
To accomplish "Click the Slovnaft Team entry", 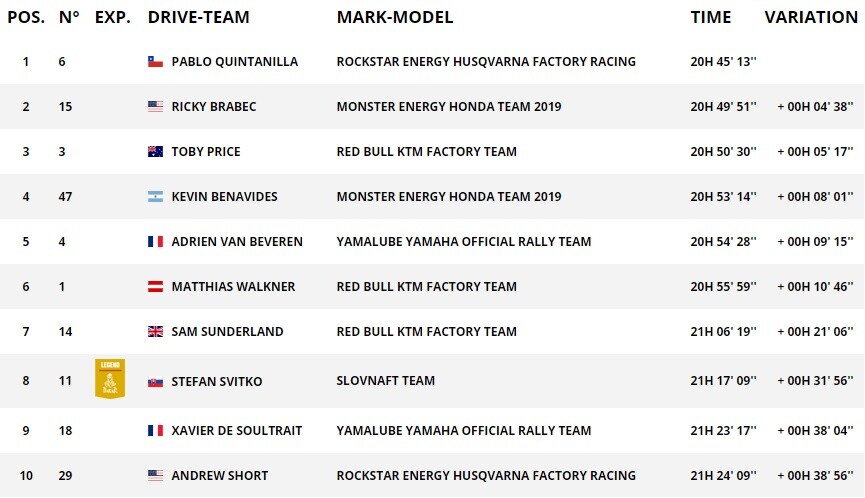I will tap(386, 381).
